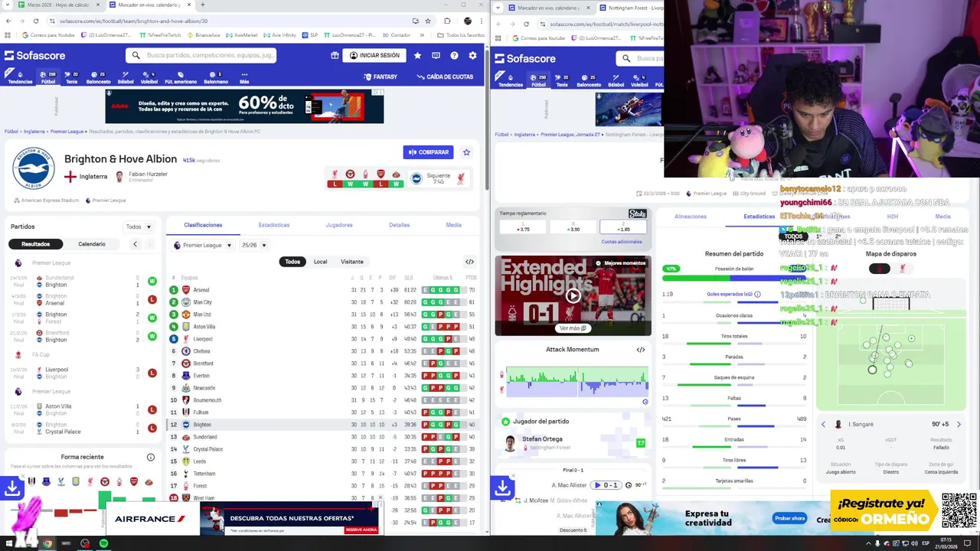The width and height of the screenshot is (980, 551).
Task: Open CAÍDA DE CUOTAS link
Action: tap(445, 77)
